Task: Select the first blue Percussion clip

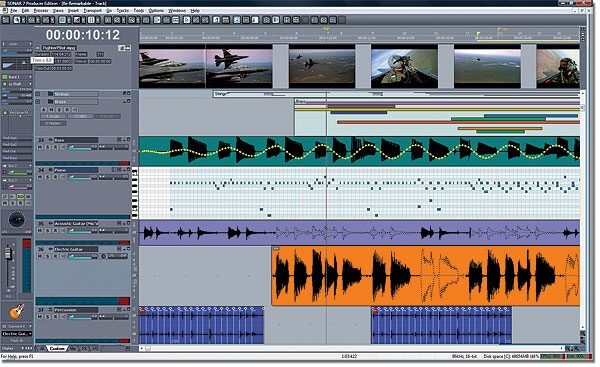Action: pyautogui.click(x=201, y=325)
